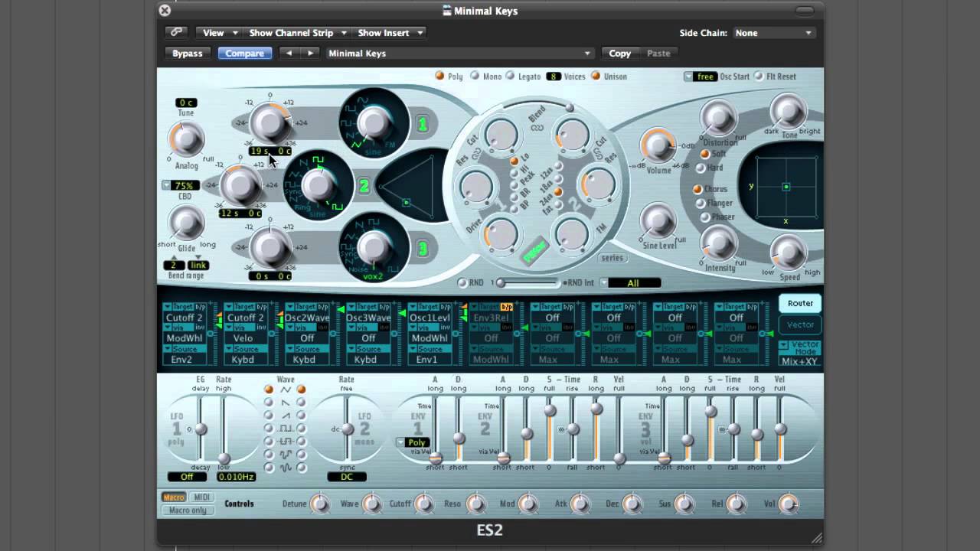Select Hard distortion type

700,168
